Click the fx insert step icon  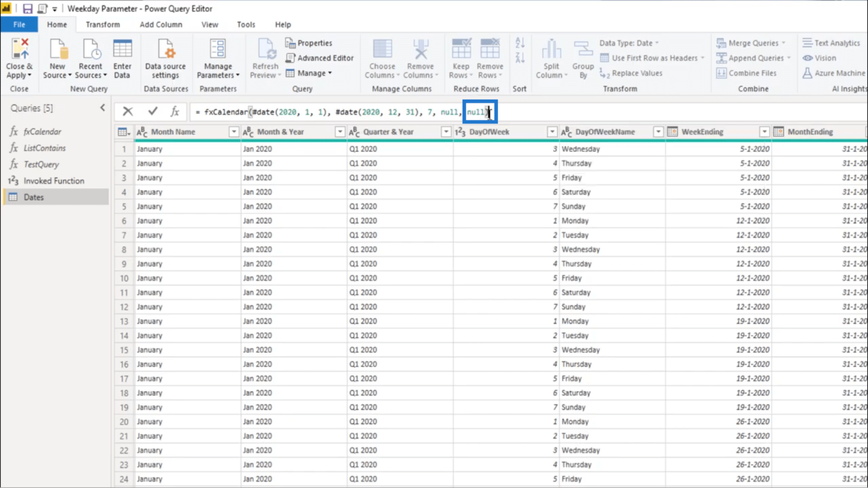(x=175, y=112)
